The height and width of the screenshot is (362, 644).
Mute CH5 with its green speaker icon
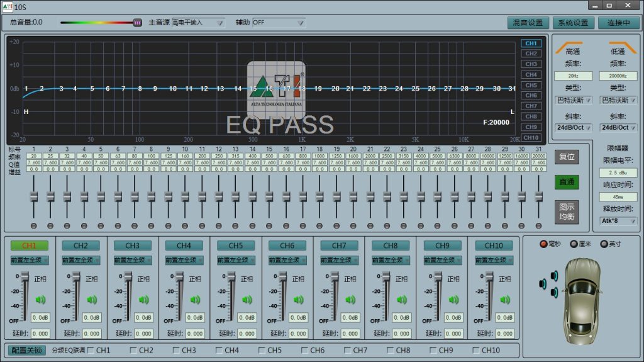click(x=247, y=300)
